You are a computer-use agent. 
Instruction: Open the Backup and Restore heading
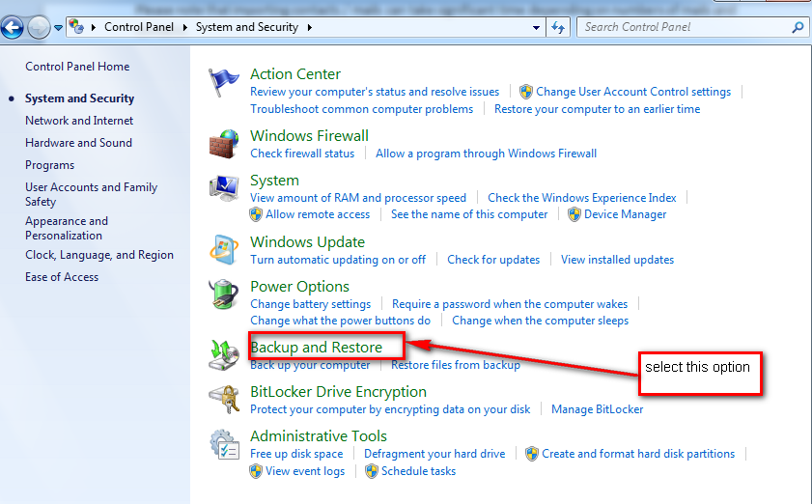pos(316,348)
